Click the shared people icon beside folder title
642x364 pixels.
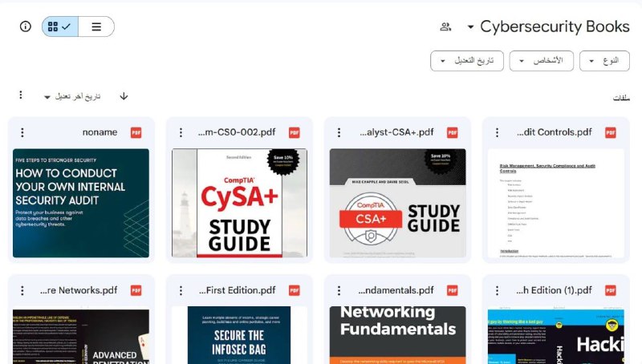(445, 27)
